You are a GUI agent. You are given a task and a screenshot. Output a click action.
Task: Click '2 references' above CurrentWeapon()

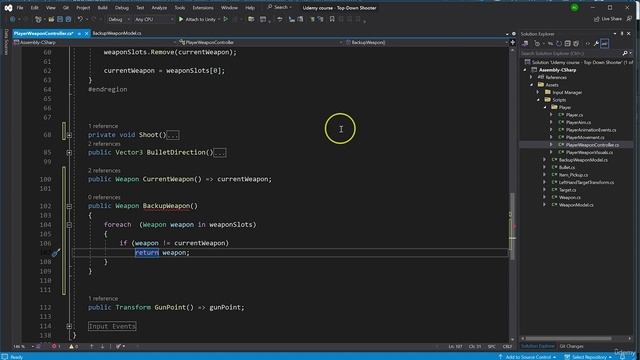pyautogui.click(x=104, y=171)
